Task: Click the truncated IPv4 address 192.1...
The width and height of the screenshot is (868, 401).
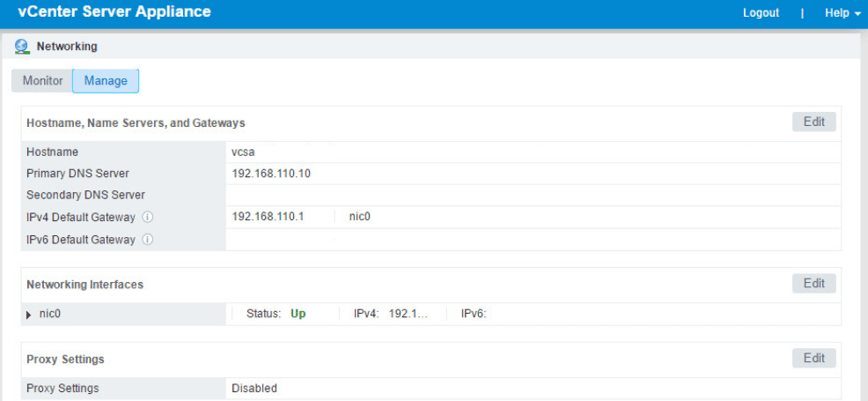Action: pyautogui.click(x=409, y=314)
